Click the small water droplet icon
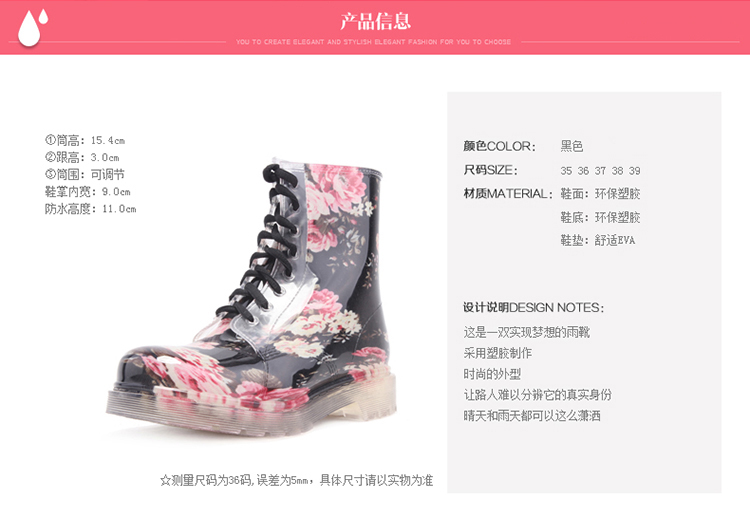 click(x=44, y=16)
